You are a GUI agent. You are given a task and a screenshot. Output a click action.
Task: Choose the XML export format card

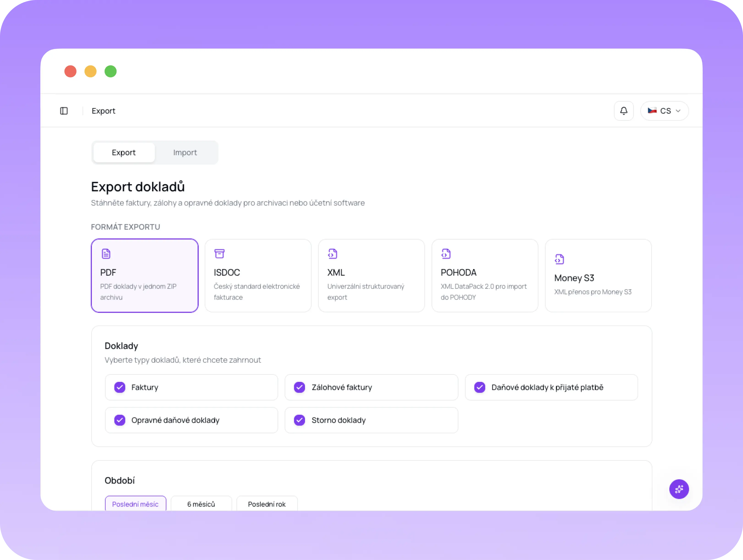[x=371, y=275]
